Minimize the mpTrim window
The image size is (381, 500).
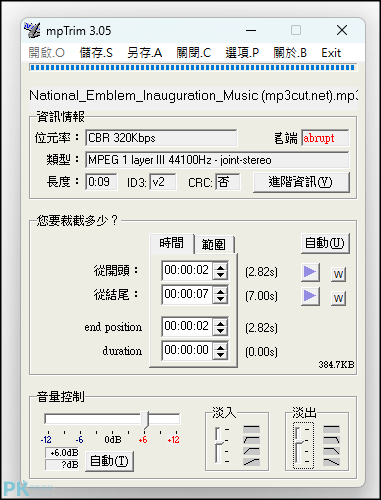(x=251, y=30)
